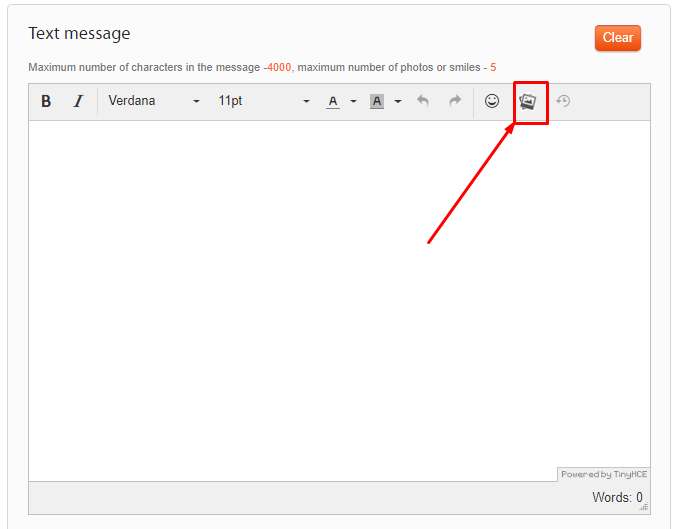Click the Words: 0 counter
This screenshot has height=529, width=687.
pyautogui.click(x=617, y=497)
